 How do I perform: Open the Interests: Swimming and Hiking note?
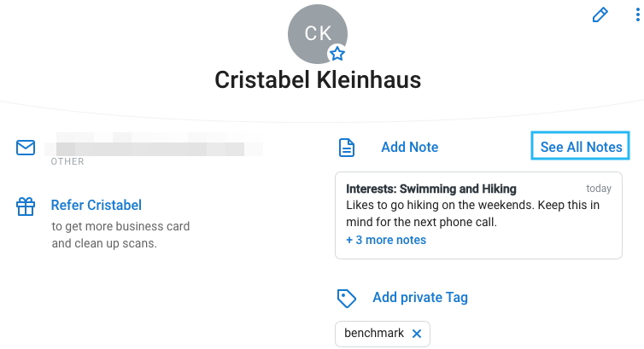click(430, 189)
